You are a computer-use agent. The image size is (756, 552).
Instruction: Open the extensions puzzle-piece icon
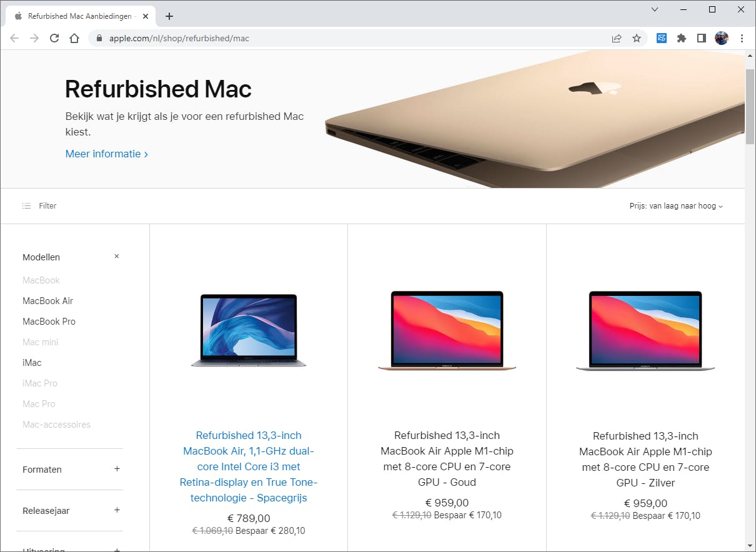click(x=682, y=38)
